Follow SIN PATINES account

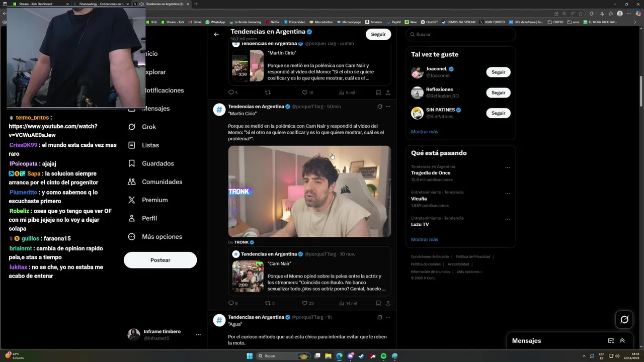(x=498, y=113)
